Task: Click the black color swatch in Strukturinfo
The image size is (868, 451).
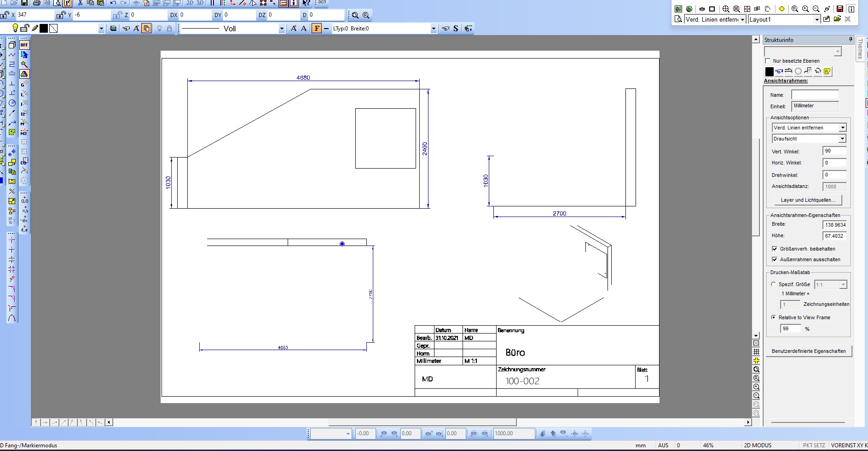Action: [769, 71]
